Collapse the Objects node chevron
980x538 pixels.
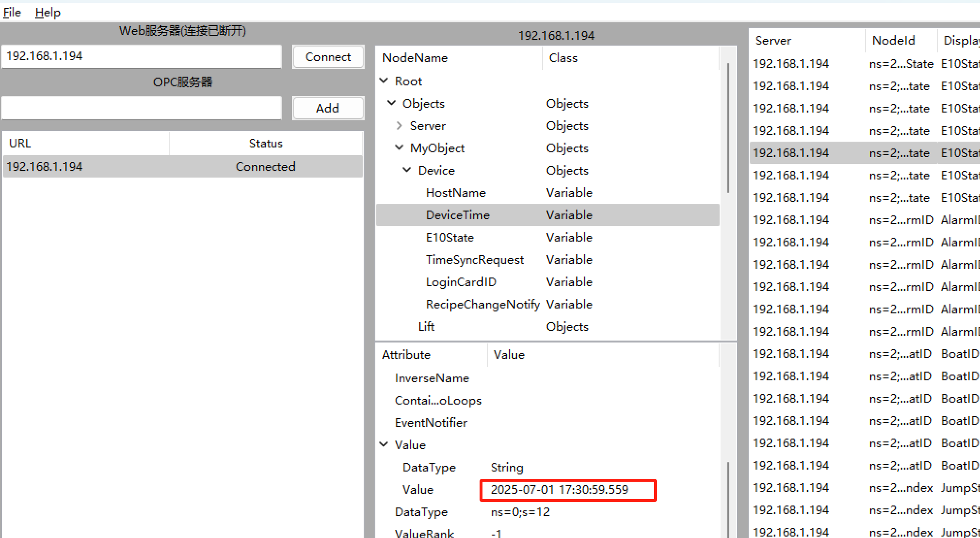click(392, 103)
